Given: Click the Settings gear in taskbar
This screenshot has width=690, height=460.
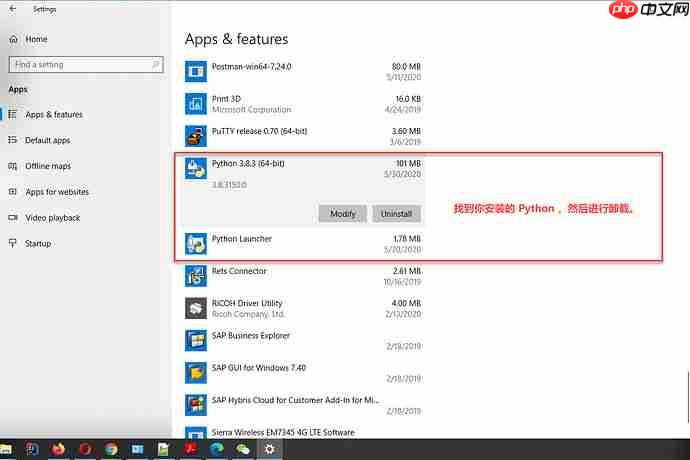Looking at the screenshot, I should click(x=269, y=449).
